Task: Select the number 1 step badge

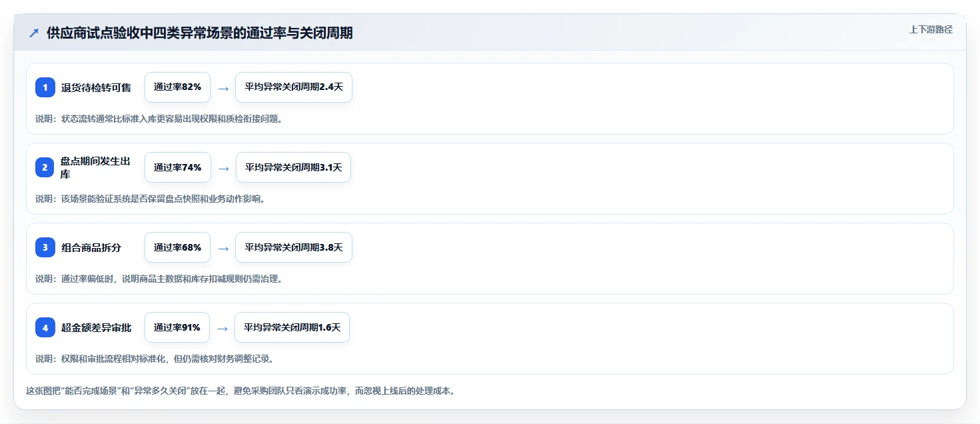Action: [45, 87]
